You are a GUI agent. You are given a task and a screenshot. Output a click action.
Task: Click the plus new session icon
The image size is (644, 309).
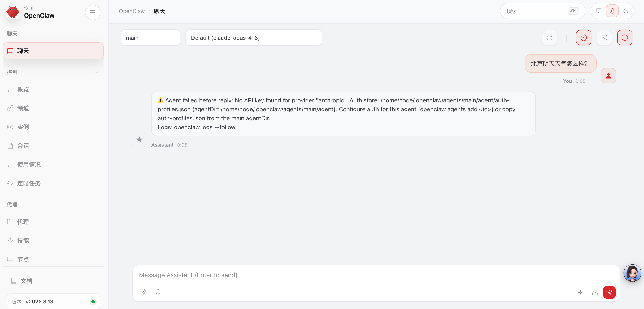[x=580, y=292]
